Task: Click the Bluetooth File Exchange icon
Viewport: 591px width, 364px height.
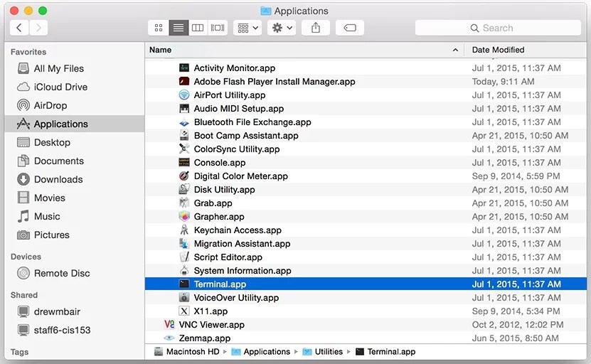Action: [184, 122]
